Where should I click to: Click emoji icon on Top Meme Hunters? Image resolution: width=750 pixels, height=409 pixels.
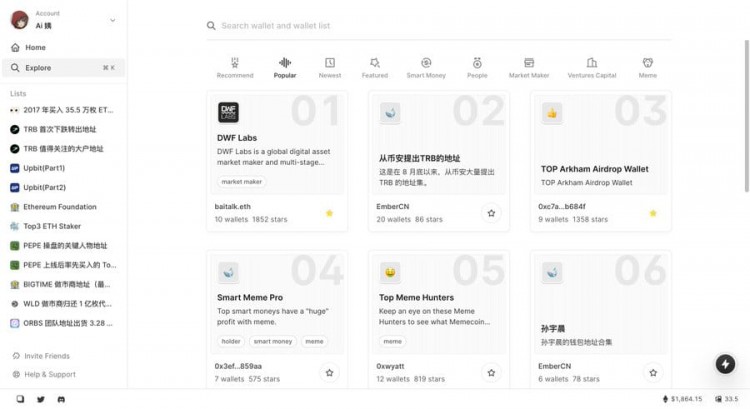[390, 273]
